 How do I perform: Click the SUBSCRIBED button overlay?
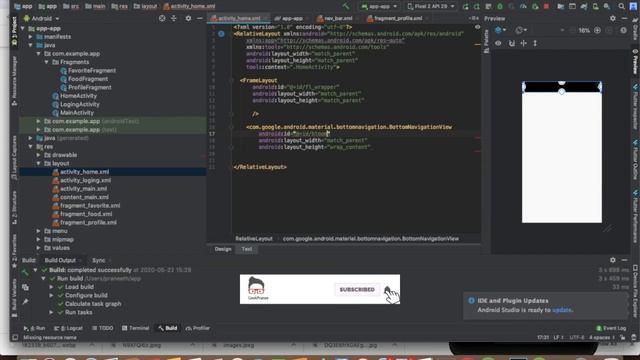[357, 289]
